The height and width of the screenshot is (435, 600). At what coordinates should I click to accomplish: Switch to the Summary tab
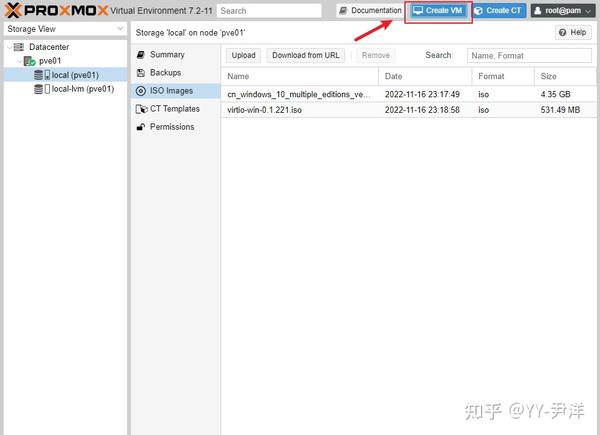pos(176,55)
